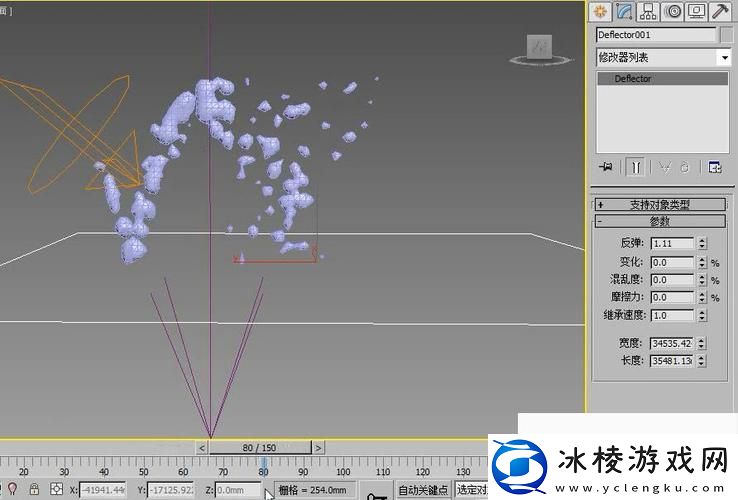The height and width of the screenshot is (500, 738).
Task: Open the Hierarchy panel tab
Action: (x=648, y=11)
